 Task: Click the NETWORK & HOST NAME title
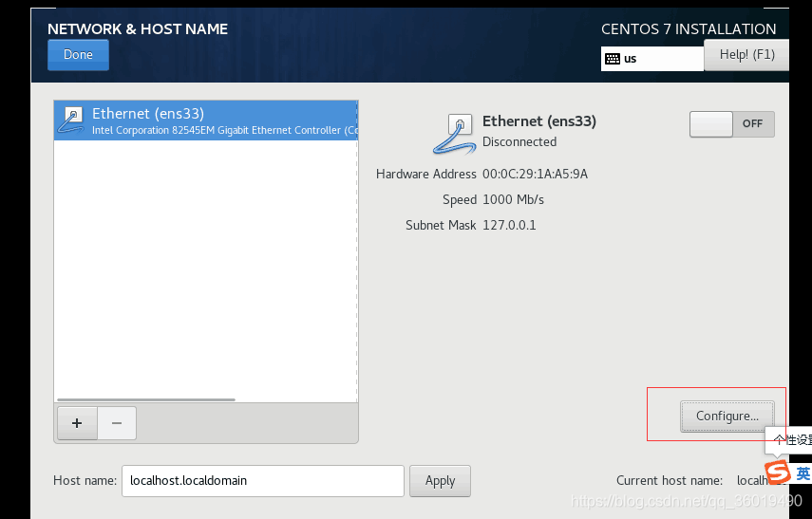click(138, 29)
